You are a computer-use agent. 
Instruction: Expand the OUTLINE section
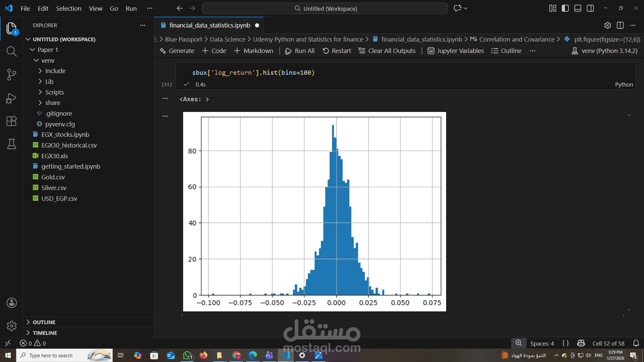44,322
